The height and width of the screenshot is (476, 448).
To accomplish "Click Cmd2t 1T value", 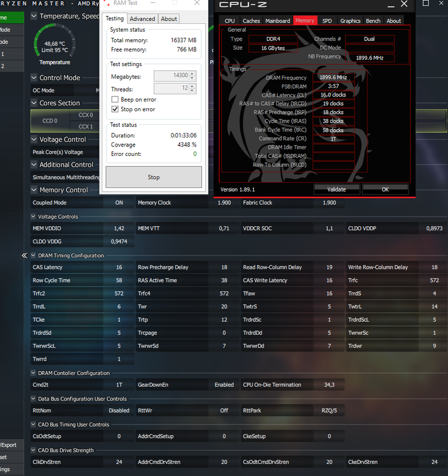I will 119,384.
